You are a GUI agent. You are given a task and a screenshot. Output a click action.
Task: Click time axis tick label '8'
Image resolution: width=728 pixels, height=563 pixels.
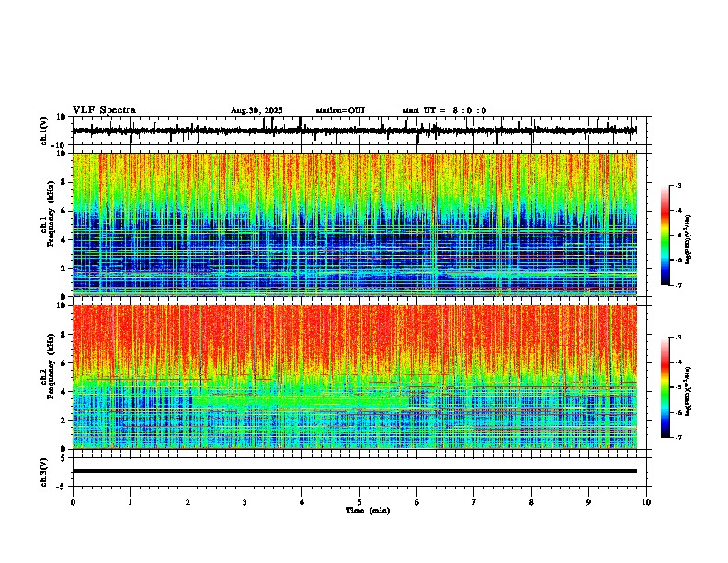pyautogui.click(x=531, y=502)
